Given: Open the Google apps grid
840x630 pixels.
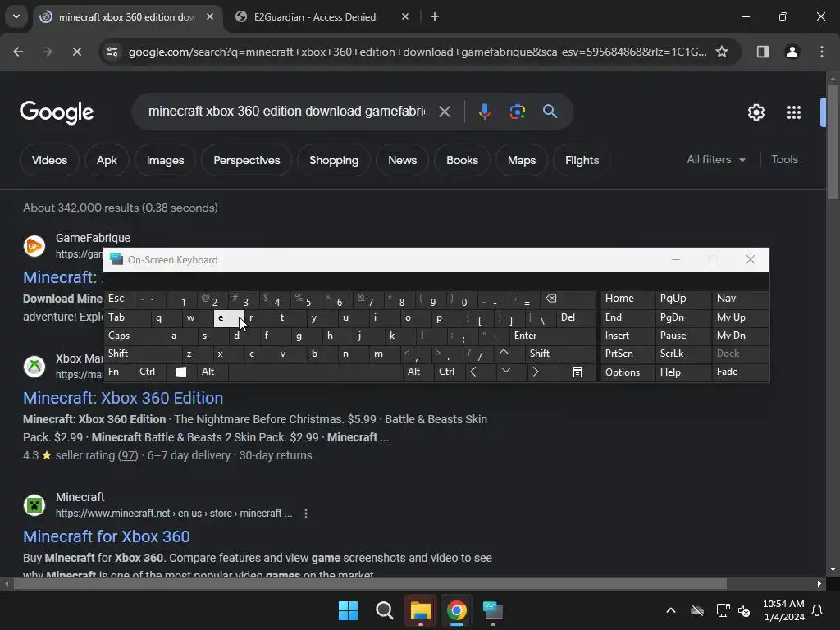Looking at the screenshot, I should pos(793,112).
